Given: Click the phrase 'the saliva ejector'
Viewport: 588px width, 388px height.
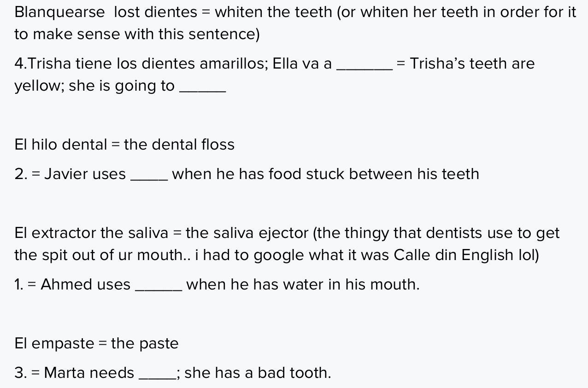Looking at the screenshot, I should coord(247,233).
